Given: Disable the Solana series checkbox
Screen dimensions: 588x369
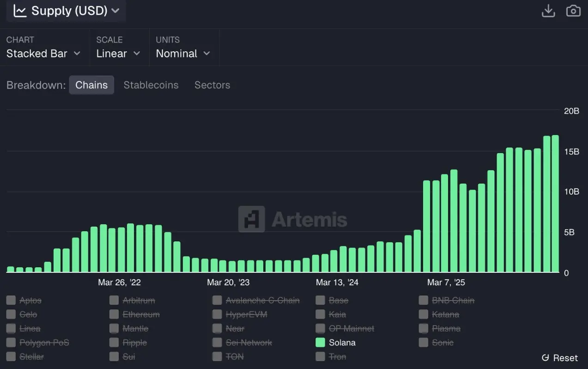Looking at the screenshot, I should [x=320, y=343].
